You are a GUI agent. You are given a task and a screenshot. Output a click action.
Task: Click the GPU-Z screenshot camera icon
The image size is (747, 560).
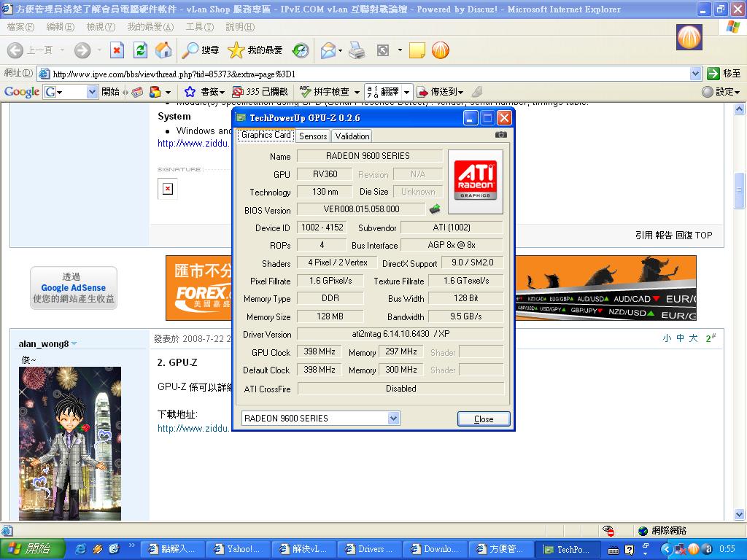click(x=501, y=135)
